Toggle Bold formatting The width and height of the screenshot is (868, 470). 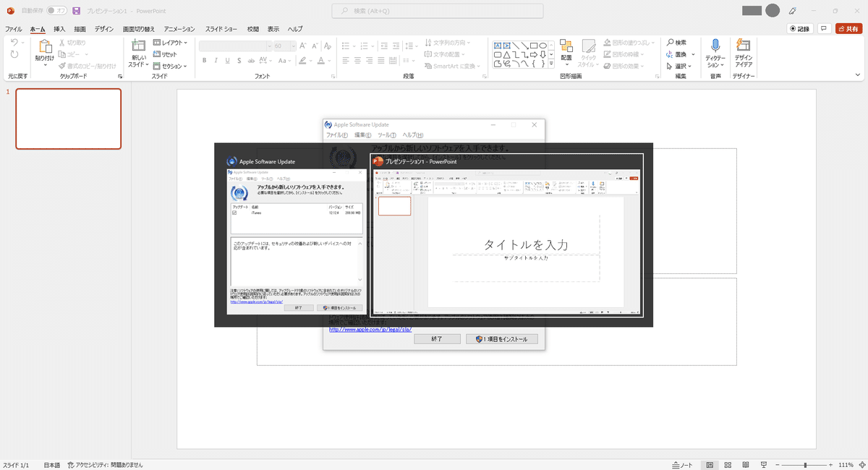205,61
